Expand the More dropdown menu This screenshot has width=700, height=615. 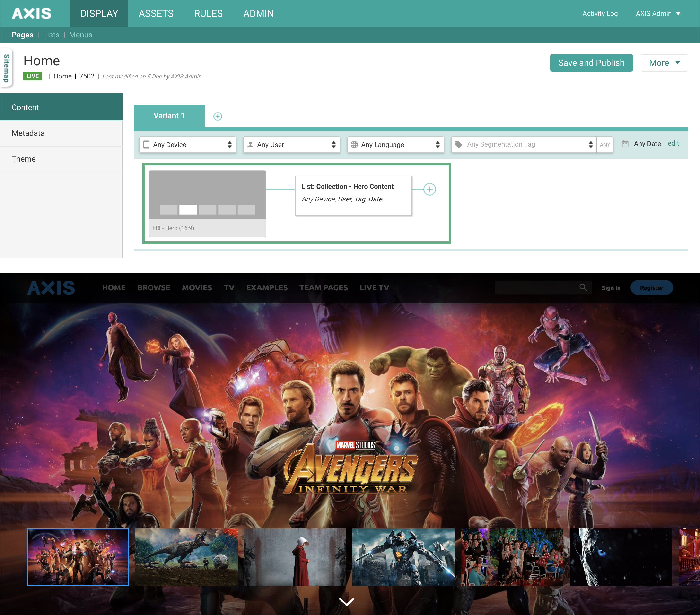pyautogui.click(x=664, y=63)
